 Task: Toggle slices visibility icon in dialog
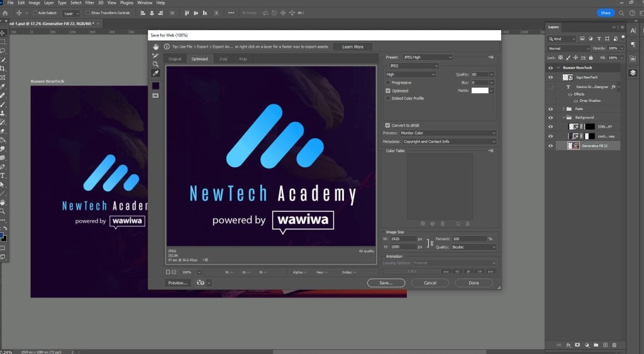point(156,96)
